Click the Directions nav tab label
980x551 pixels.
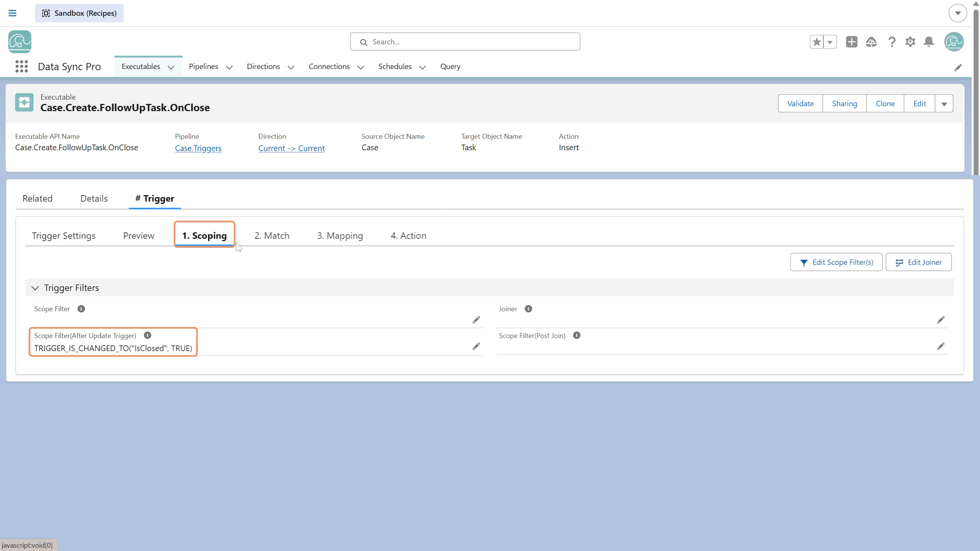click(263, 67)
